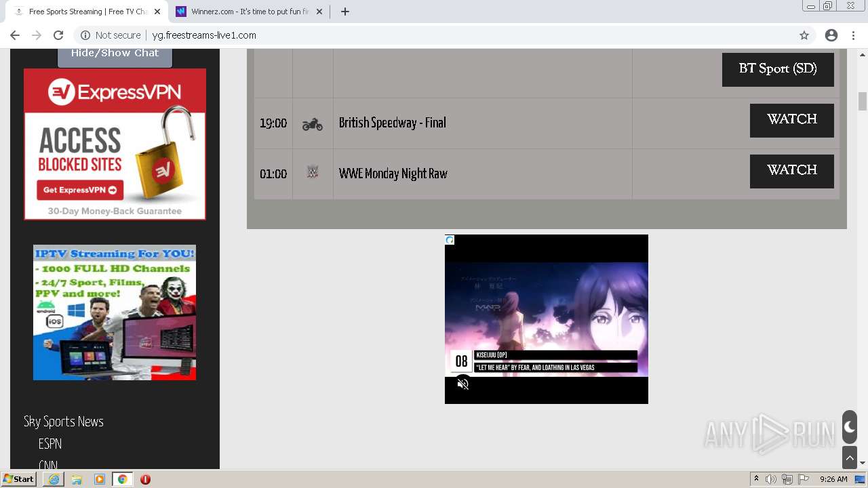Show hidden system tray icons
Screen dimensions: 868x488
pos(756,479)
